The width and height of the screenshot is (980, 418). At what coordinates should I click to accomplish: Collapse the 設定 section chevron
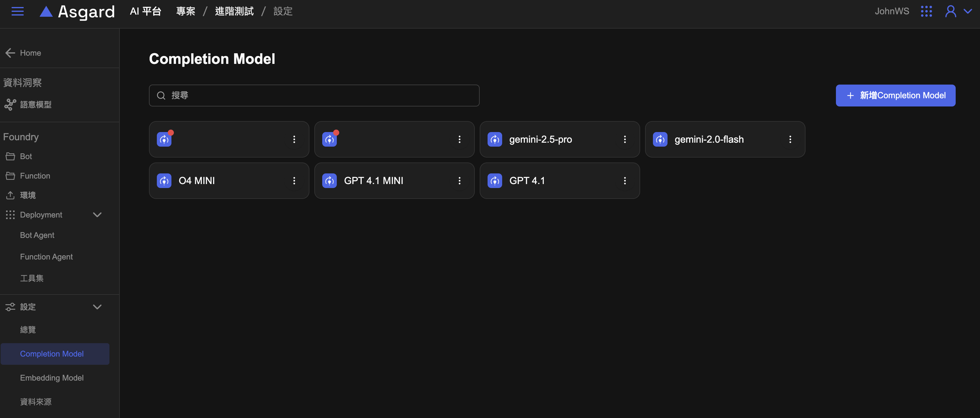tap(97, 307)
